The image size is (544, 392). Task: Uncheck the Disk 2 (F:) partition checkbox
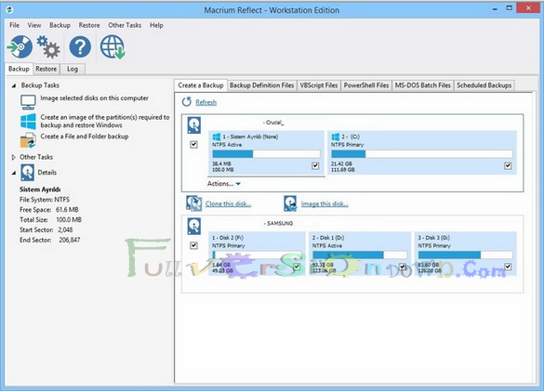click(x=297, y=267)
